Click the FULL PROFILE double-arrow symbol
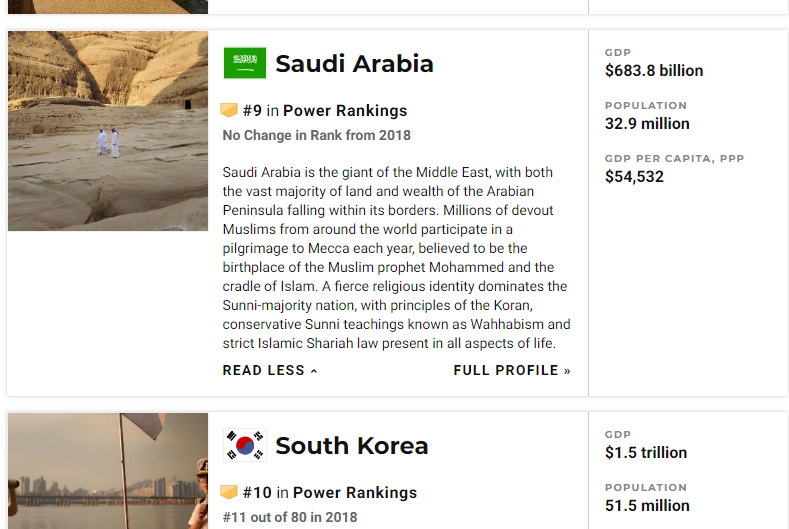The height and width of the screenshot is (529, 789). click(x=567, y=371)
